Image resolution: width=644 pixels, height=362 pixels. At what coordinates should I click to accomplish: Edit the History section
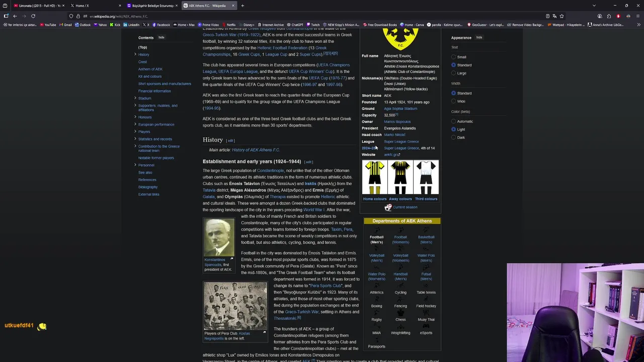tap(230, 140)
